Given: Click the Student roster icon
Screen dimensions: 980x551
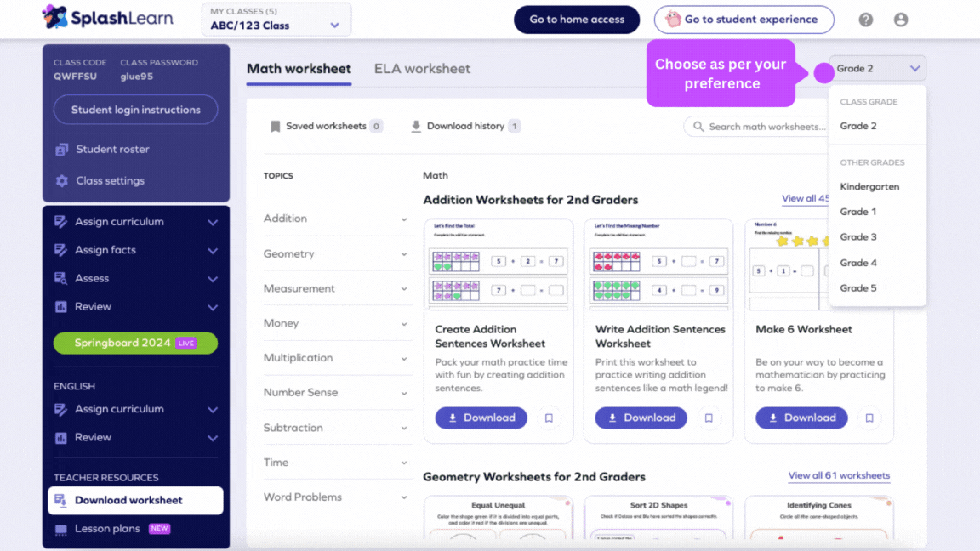Looking at the screenshot, I should point(61,150).
